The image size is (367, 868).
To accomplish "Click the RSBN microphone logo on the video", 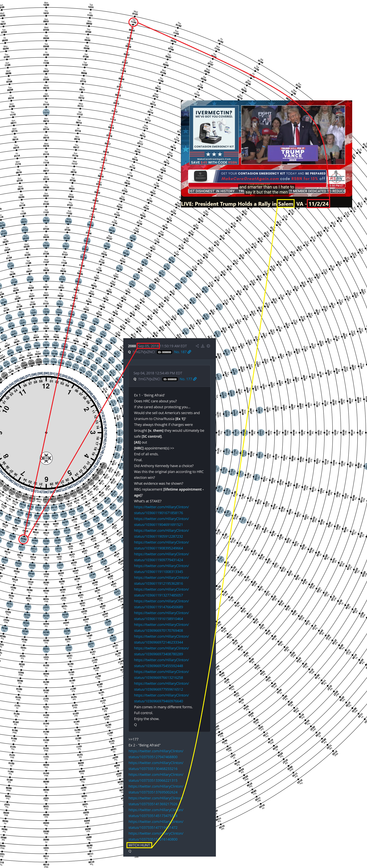I will (336, 177).
